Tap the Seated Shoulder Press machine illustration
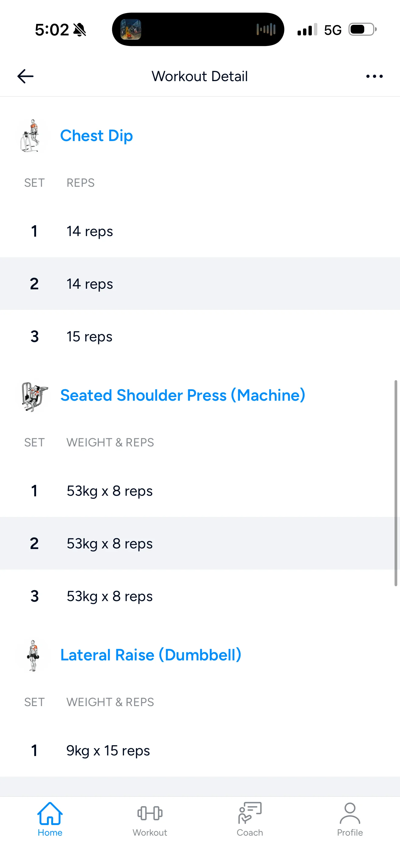Viewport: 400px width, 868px height. coord(33,396)
